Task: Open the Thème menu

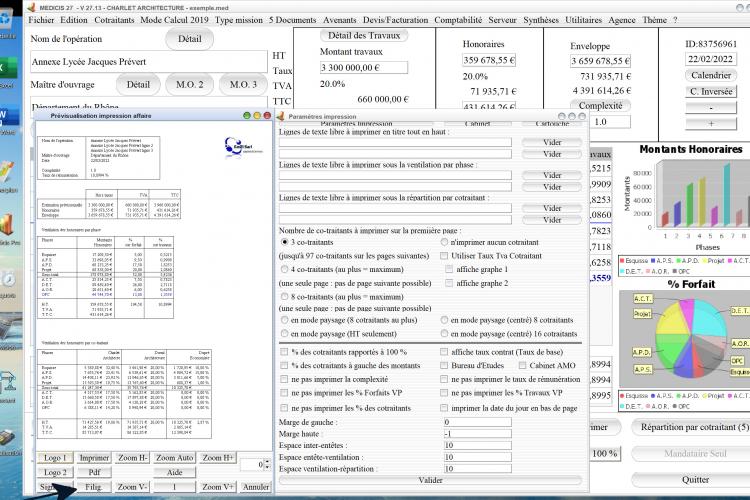Action: pyautogui.click(x=654, y=20)
